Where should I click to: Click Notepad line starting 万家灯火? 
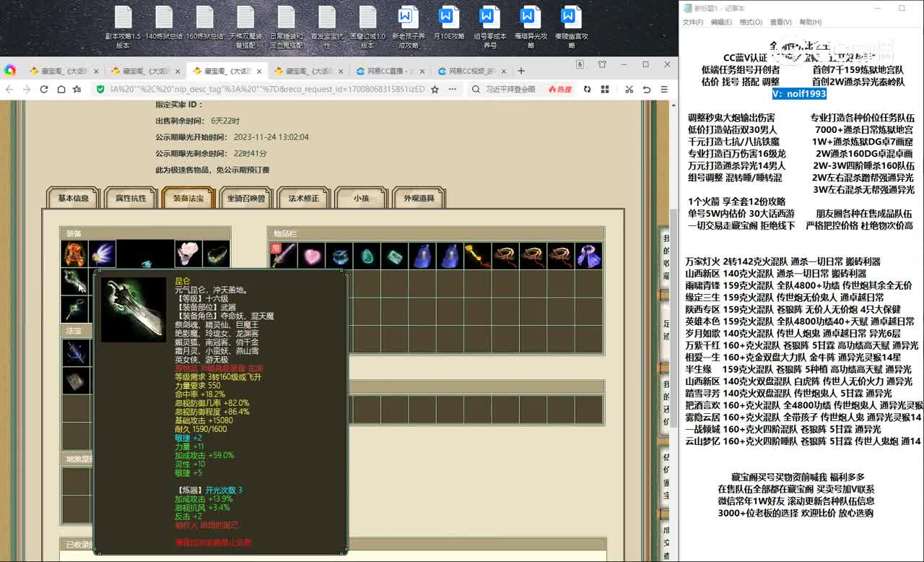click(x=783, y=261)
